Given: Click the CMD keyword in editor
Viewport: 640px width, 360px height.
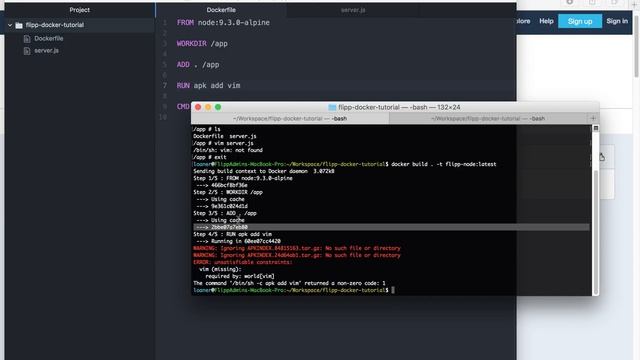Looking at the screenshot, I should [x=183, y=107].
